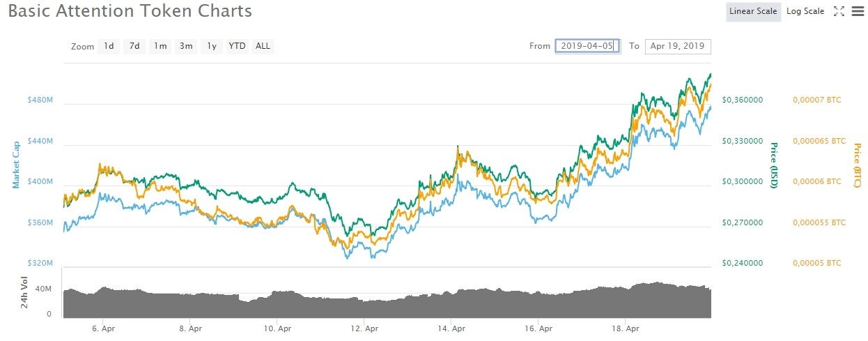
Task: Open the chart hamburger menu
Action: pos(856,11)
